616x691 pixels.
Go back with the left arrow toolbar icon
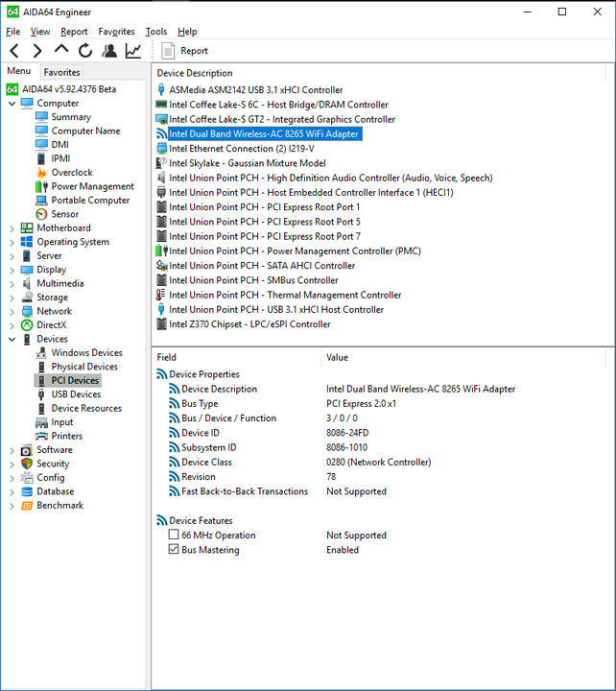pos(14,51)
